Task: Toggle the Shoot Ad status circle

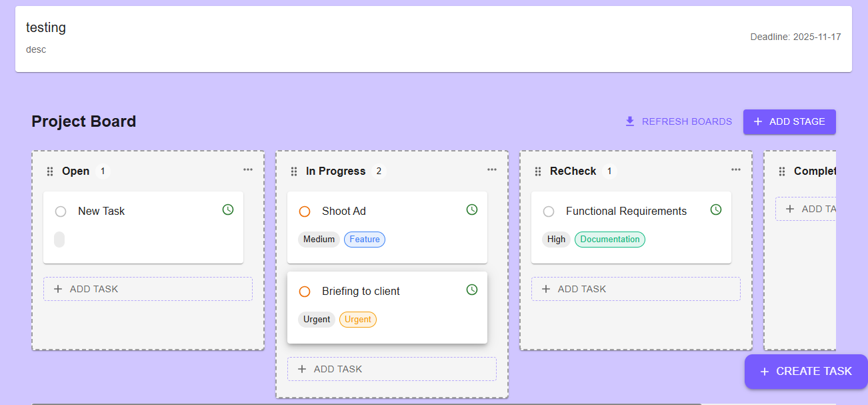Action: point(305,212)
